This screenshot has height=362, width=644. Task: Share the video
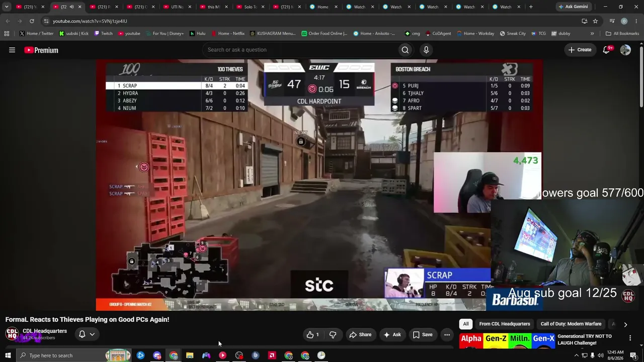point(360,335)
